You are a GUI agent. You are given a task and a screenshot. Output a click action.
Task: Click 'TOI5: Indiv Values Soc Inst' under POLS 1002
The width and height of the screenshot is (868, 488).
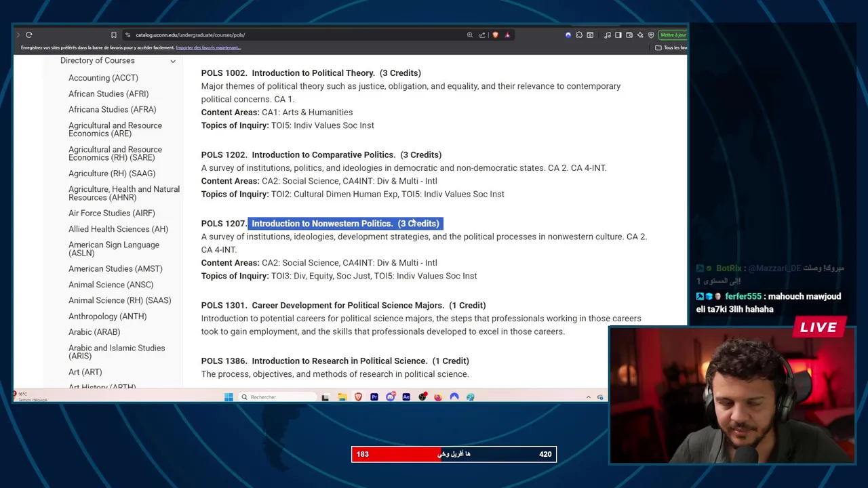[323, 125]
